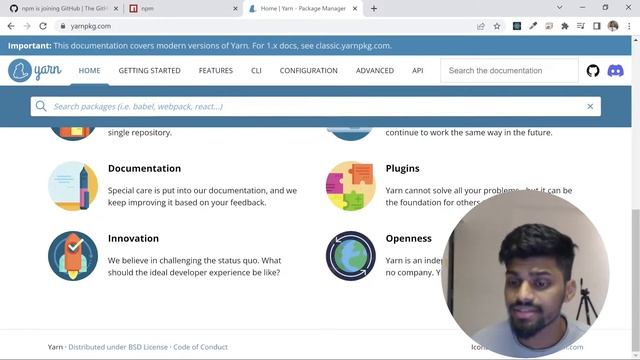Go back using browser back arrow
The height and width of the screenshot is (360, 640).
click(11, 26)
